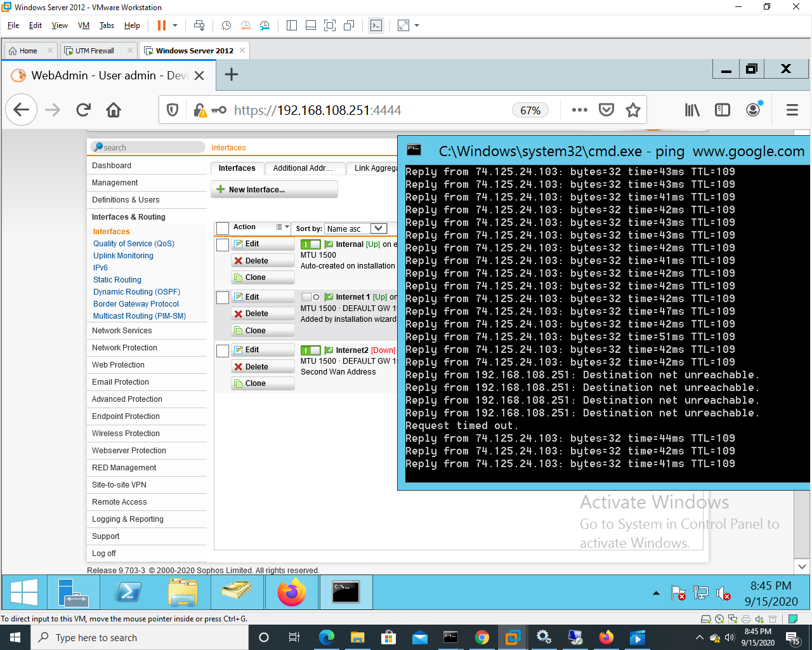Click the WebAdmin search field

(x=147, y=147)
